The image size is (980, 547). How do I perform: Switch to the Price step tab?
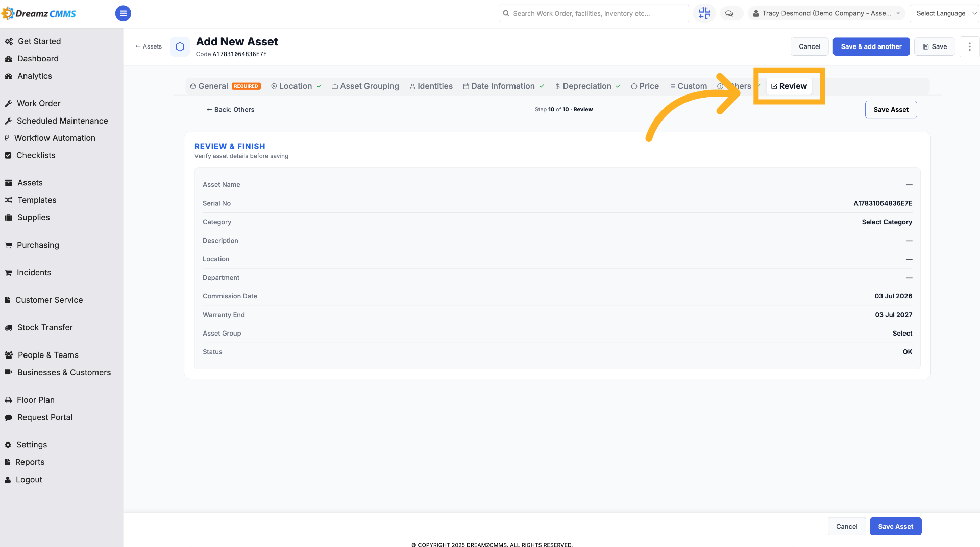[x=645, y=86]
